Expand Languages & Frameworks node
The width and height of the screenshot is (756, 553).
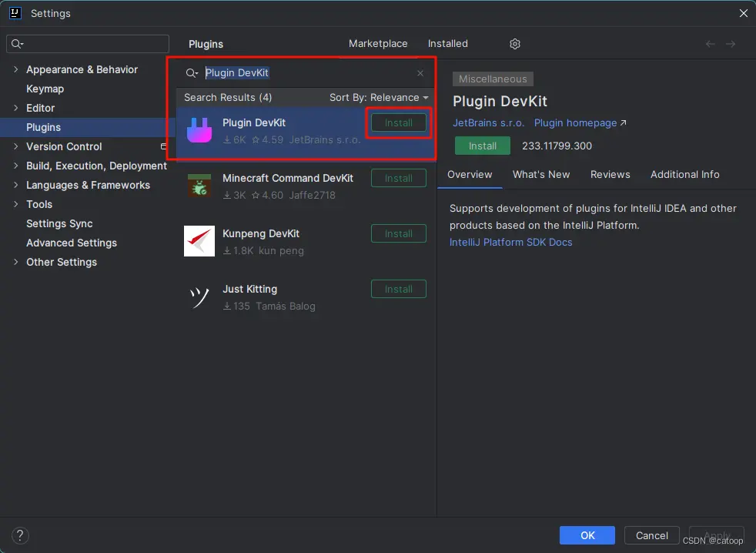click(x=16, y=185)
